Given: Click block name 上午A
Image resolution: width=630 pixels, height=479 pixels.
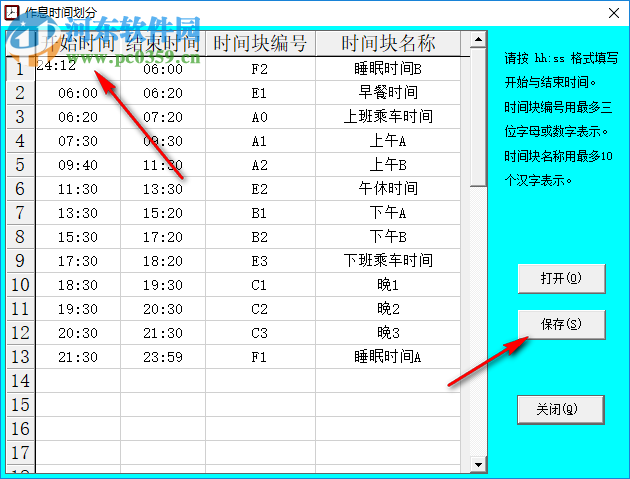Looking at the screenshot, I should pyautogui.click(x=388, y=141).
